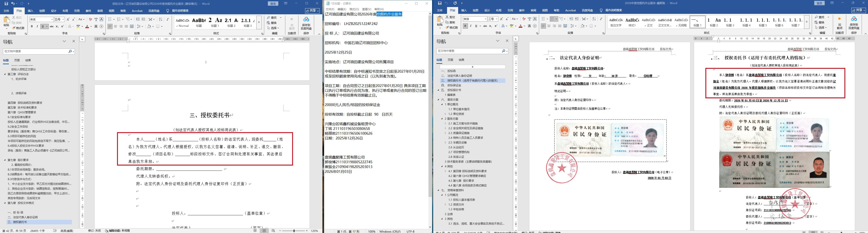Click Find in right Word editing group
868x233 pixels.
point(820,17)
